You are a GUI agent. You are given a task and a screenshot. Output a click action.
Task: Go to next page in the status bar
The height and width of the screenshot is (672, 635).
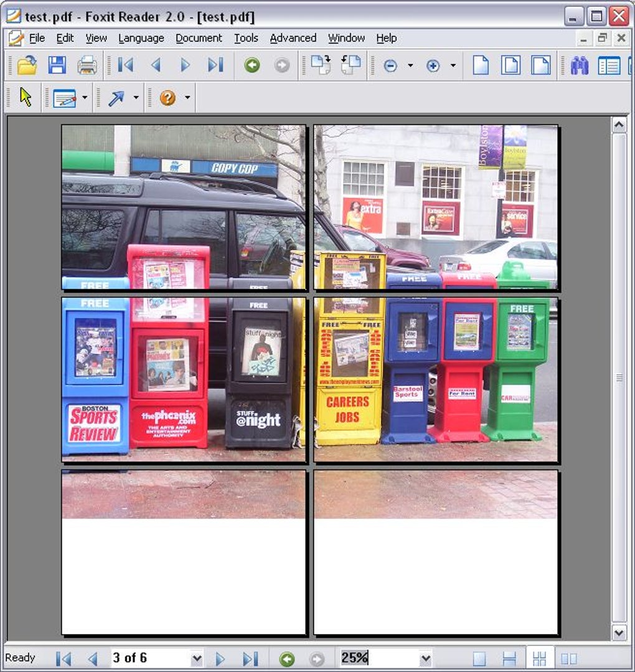[220, 658]
